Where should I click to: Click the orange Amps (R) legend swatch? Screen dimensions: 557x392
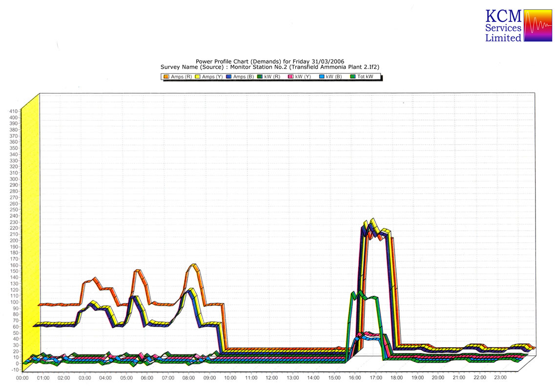[x=166, y=77]
